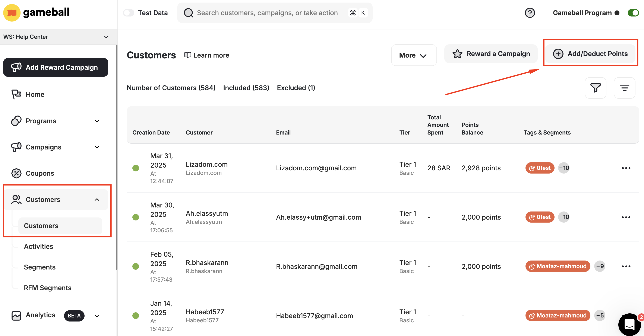Click the Gameball Program info icon
Viewport: 644px width, 336px height.
click(x=617, y=13)
